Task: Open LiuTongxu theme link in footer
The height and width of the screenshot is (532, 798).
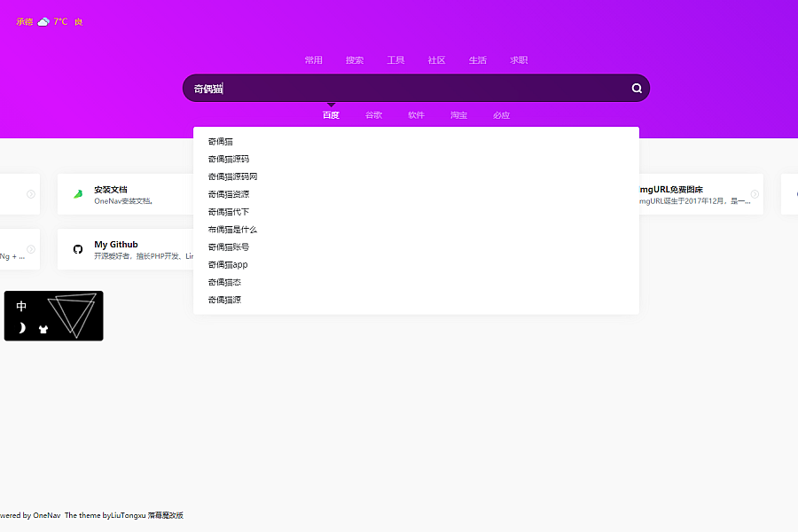Action: pos(129,515)
